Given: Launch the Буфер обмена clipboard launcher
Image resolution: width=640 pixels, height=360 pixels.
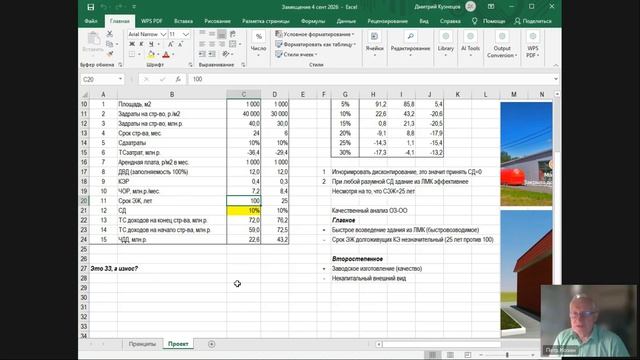Looking at the screenshot, I should click(x=120, y=64).
